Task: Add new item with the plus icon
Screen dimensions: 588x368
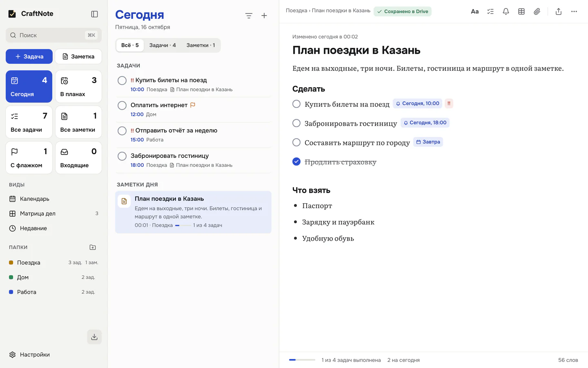Action: click(x=264, y=16)
